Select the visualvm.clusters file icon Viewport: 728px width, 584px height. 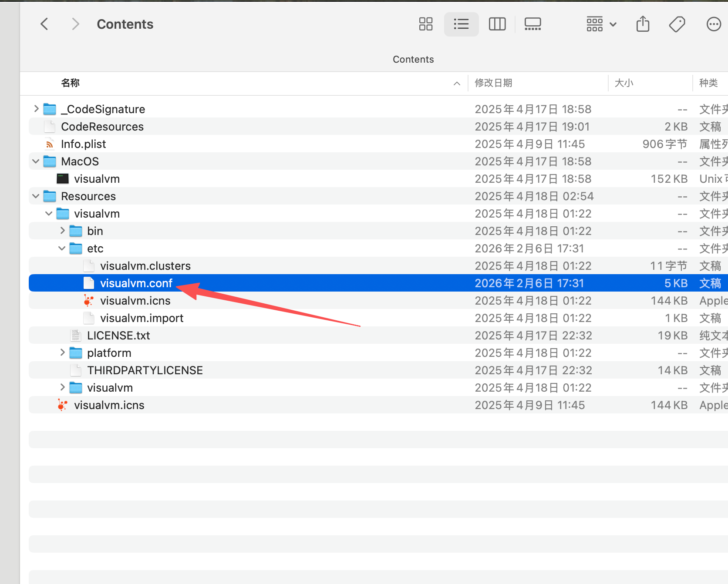point(89,265)
